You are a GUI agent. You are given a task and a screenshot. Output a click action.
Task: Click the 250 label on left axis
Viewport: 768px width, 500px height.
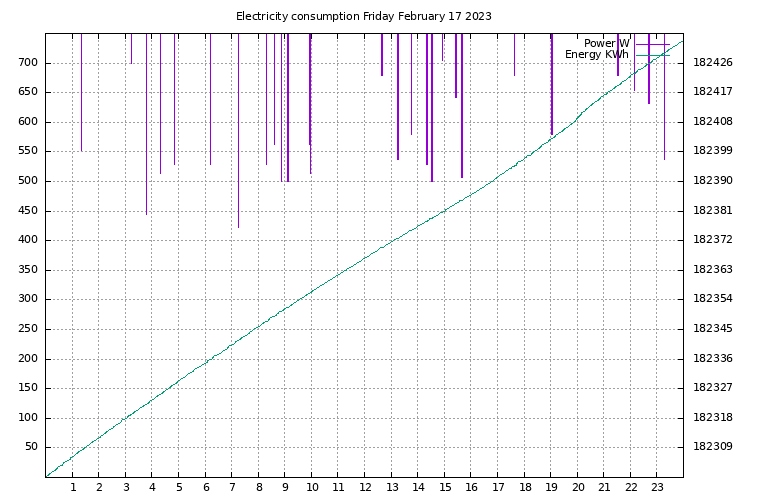[27, 329]
